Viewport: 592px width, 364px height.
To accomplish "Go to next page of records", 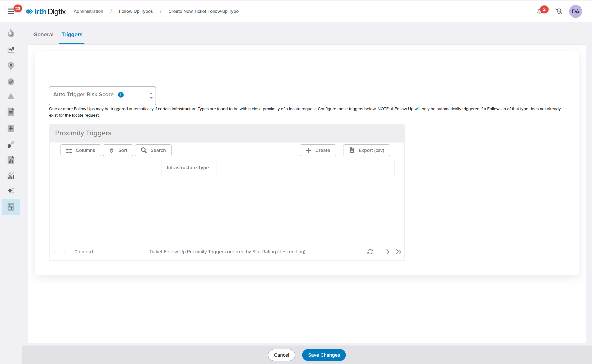I will pos(388,252).
